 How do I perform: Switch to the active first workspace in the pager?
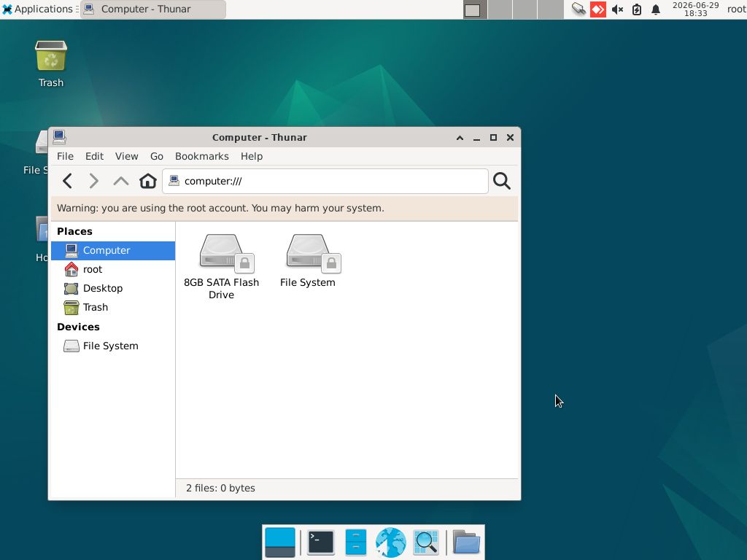475,9
